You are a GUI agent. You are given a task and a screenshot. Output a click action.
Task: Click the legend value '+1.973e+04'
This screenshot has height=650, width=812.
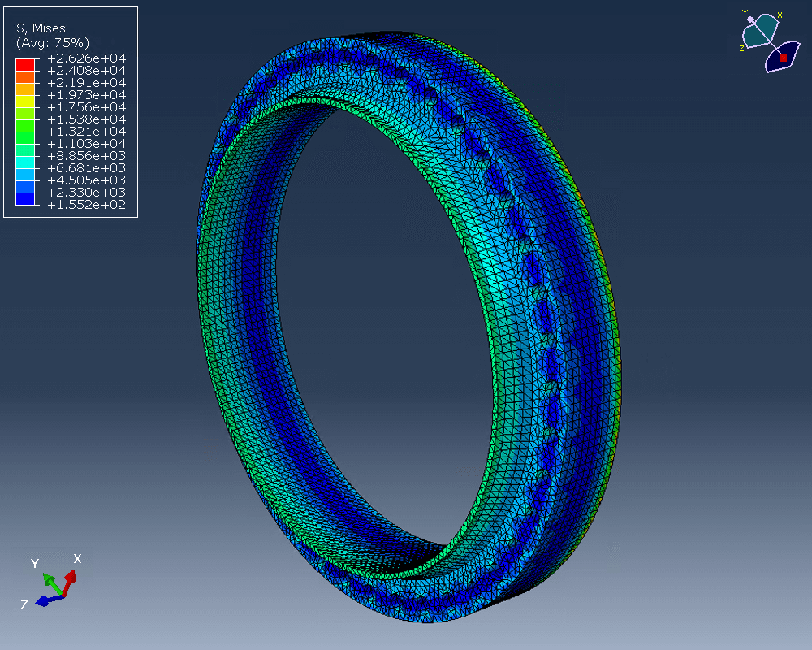87,95
